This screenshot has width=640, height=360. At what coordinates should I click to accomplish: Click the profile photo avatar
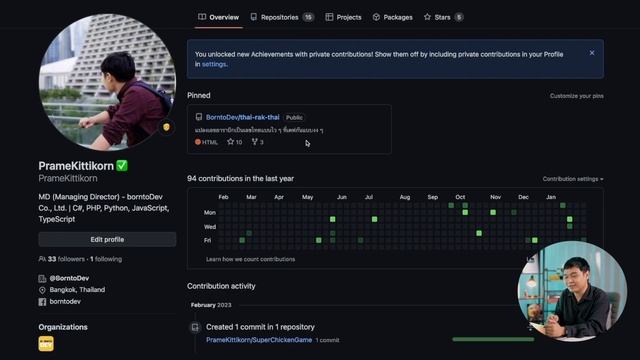(107, 82)
